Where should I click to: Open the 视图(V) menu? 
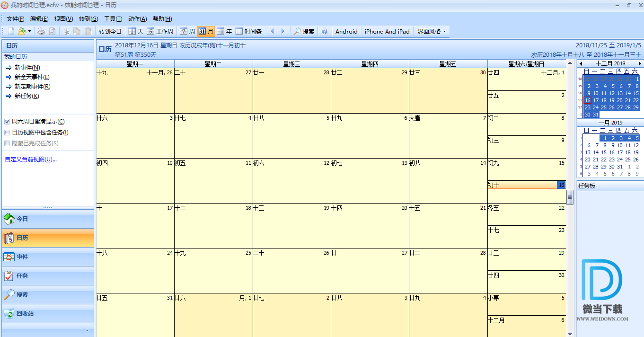[63, 19]
